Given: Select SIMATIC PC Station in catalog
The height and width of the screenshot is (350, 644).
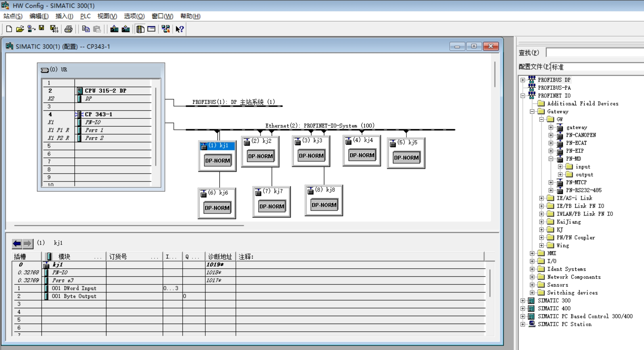Looking at the screenshot, I should [x=564, y=324].
